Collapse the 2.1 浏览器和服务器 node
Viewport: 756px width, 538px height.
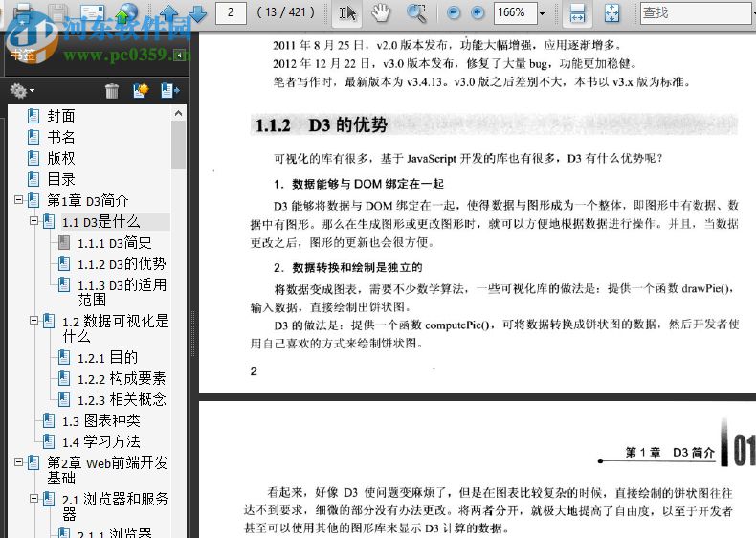tap(33, 498)
